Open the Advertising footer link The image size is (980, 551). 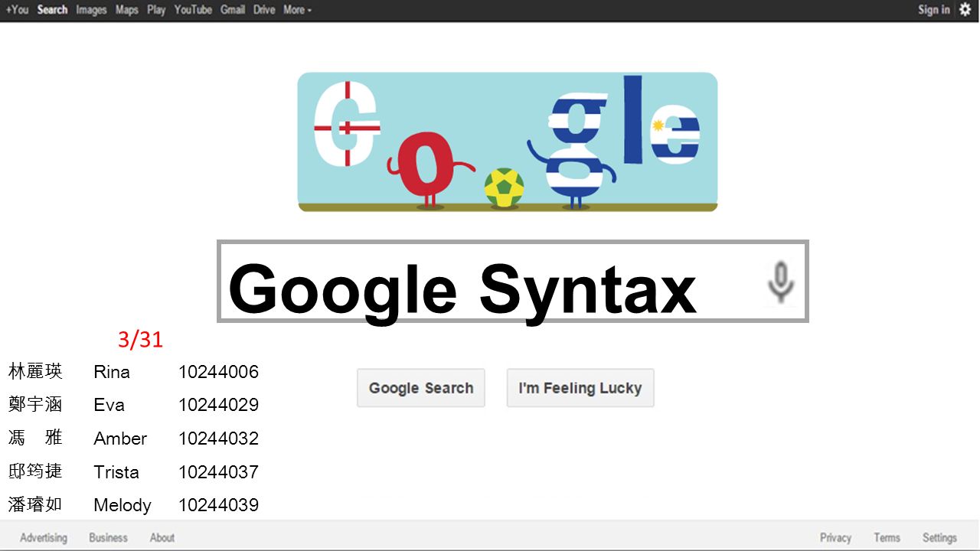pos(44,538)
